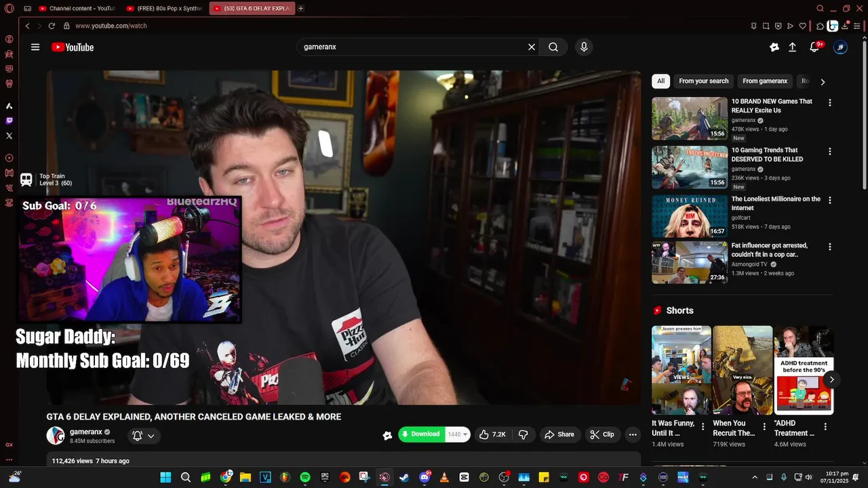Open options for When You Recruit short
The image size is (868, 488).
[x=764, y=427]
